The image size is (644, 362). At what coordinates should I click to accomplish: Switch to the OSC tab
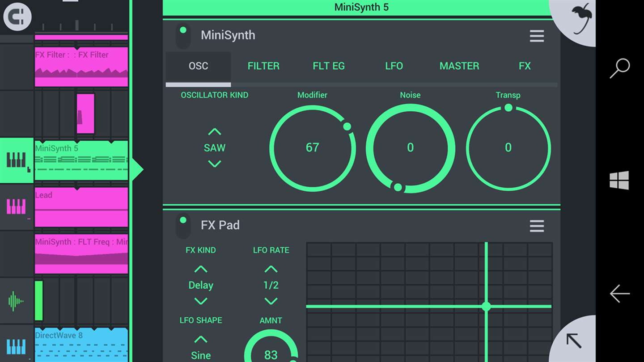tap(199, 66)
